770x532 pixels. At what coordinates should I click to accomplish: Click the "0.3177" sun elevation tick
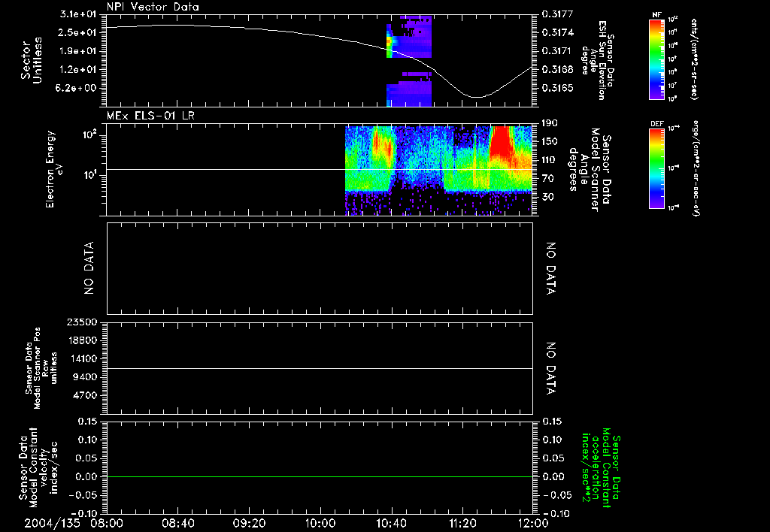[557, 14]
